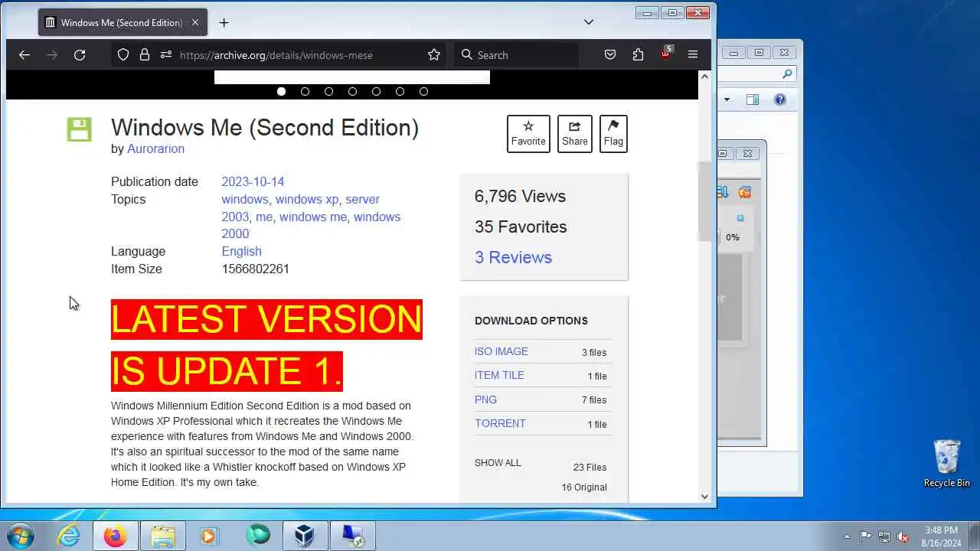Show site security padlock info
Viewport: 980px width, 551px height.
coord(145,55)
